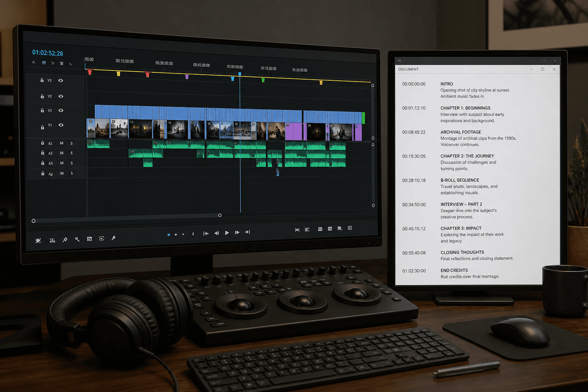Image resolution: width=588 pixels, height=392 pixels.
Task: Toggle the lock on audio track A2
Action: (42, 153)
